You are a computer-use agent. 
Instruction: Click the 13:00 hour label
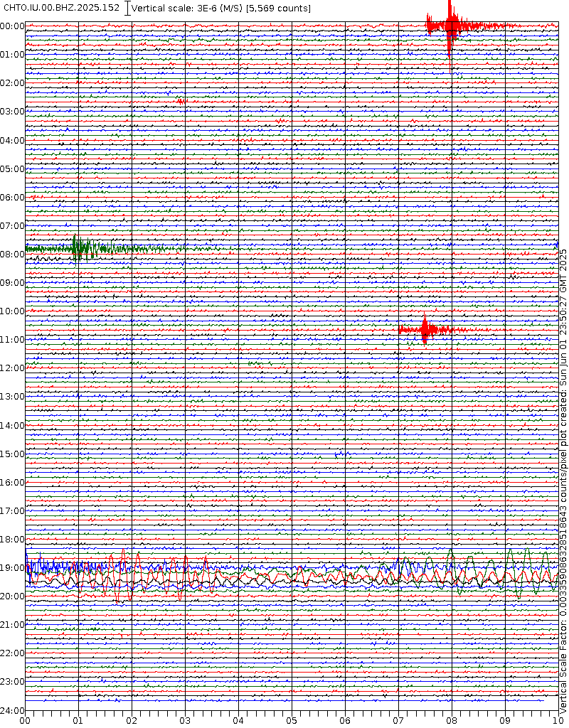[12, 397]
